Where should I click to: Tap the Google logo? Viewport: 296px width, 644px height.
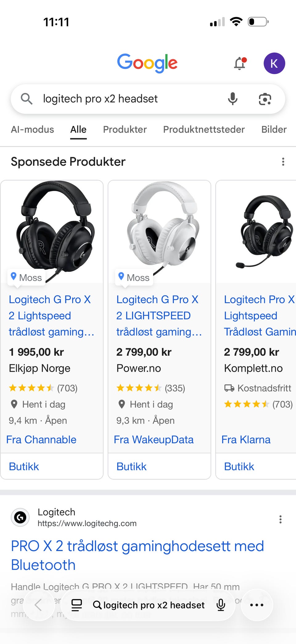(147, 63)
